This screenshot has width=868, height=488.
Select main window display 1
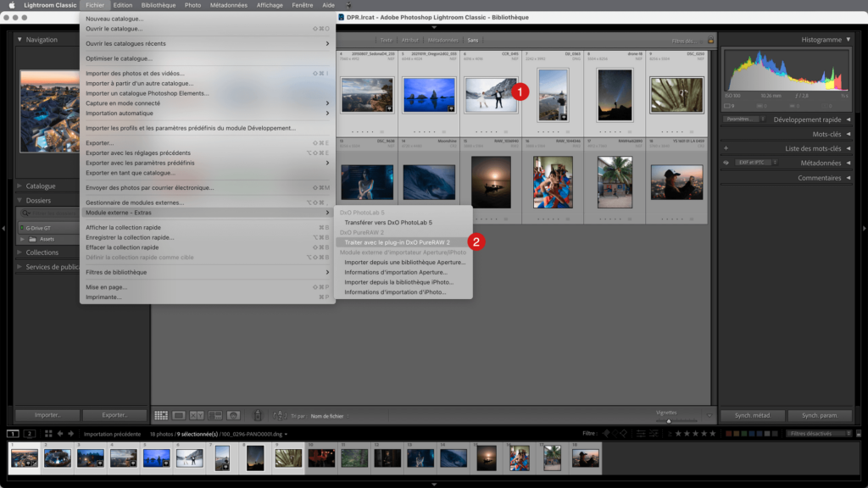point(13,434)
